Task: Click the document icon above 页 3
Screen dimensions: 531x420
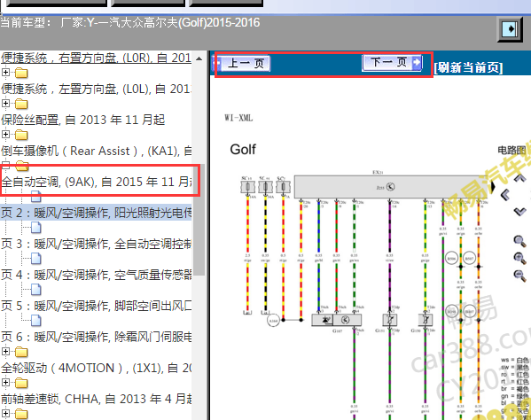Action: 36,228
